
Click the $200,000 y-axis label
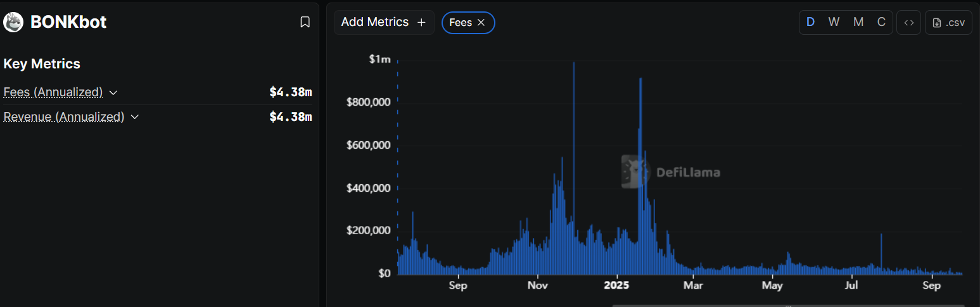click(x=369, y=230)
